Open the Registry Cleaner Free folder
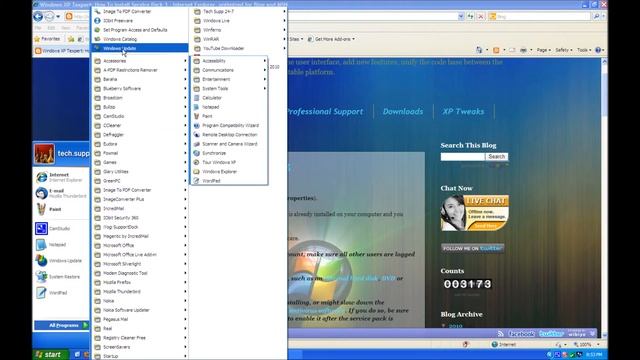The image size is (640, 360). coord(140,338)
